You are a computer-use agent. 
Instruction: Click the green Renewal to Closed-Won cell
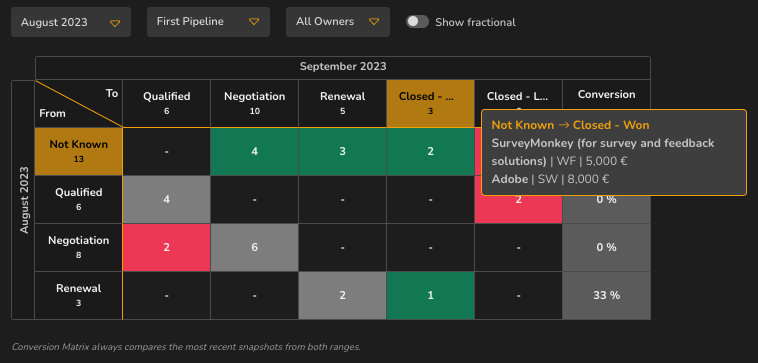(430, 295)
